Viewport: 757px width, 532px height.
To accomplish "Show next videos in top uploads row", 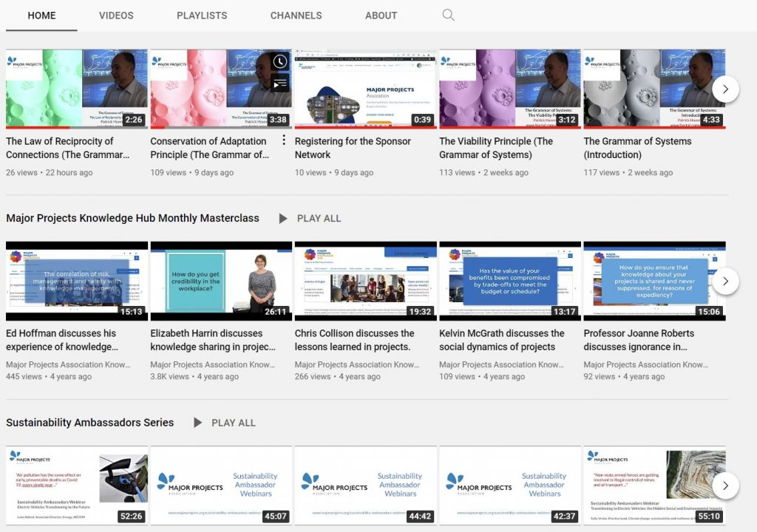I will pos(725,89).
